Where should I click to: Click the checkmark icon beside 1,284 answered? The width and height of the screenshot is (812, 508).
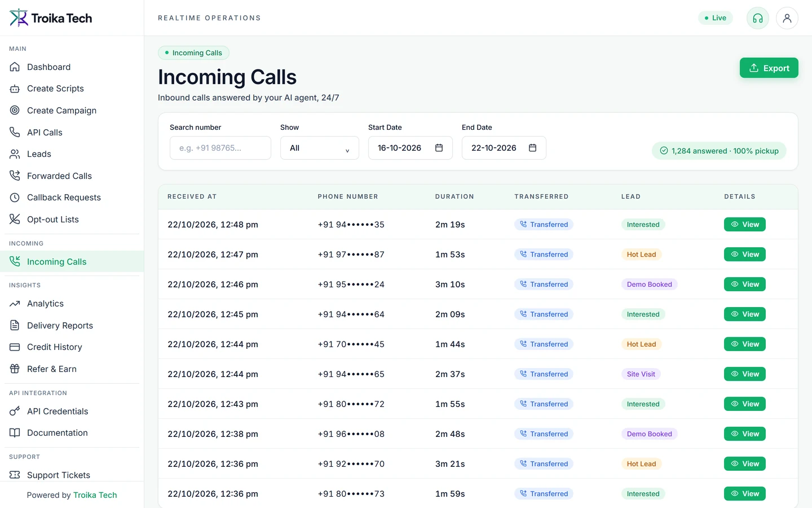(664, 151)
